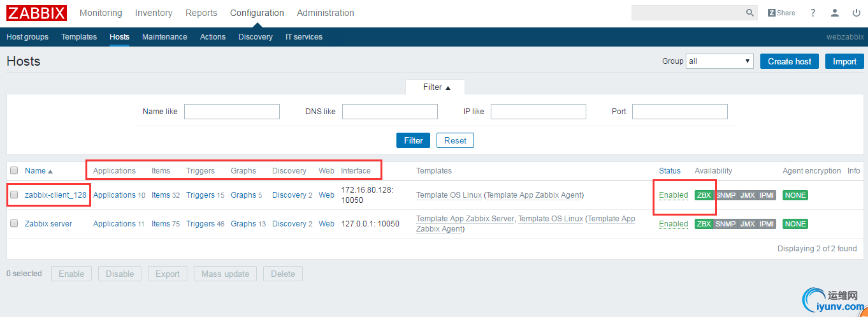
Task: Collapse the Filter panel tab
Action: (x=436, y=87)
